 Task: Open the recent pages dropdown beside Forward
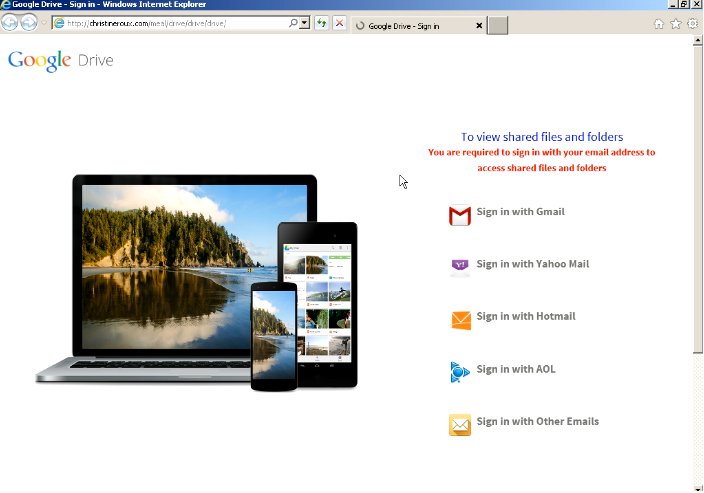pyautogui.click(x=44, y=22)
